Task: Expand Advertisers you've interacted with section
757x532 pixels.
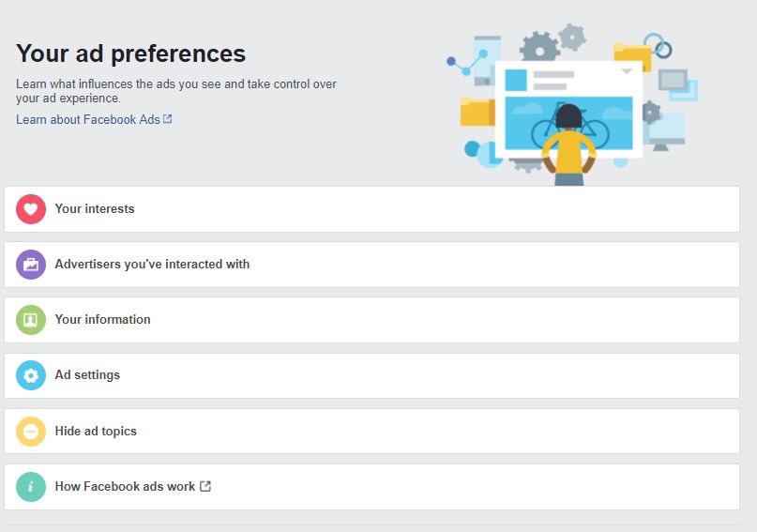Action: 371,265
